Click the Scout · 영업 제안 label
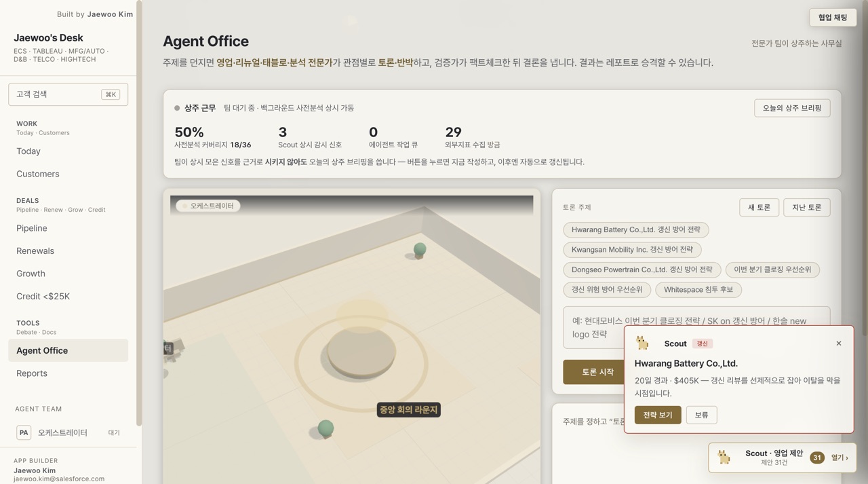868x484 pixels. tap(774, 453)
